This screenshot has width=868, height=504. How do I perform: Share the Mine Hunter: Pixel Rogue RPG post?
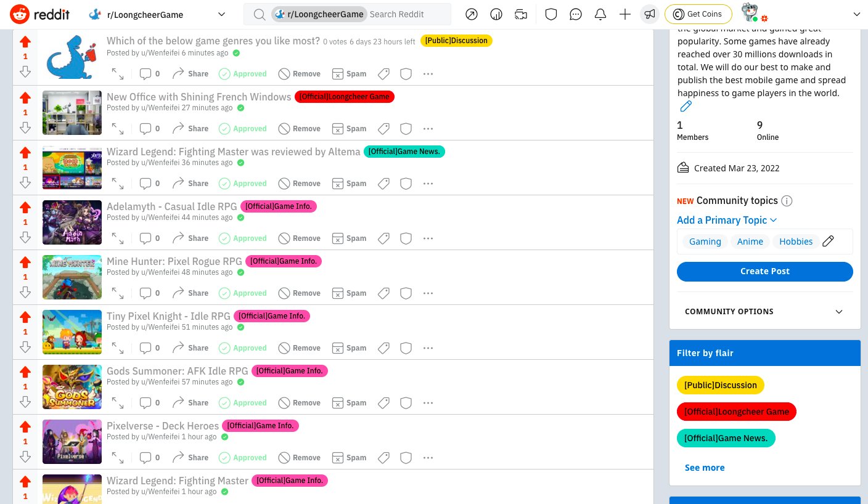pos(190,293)
